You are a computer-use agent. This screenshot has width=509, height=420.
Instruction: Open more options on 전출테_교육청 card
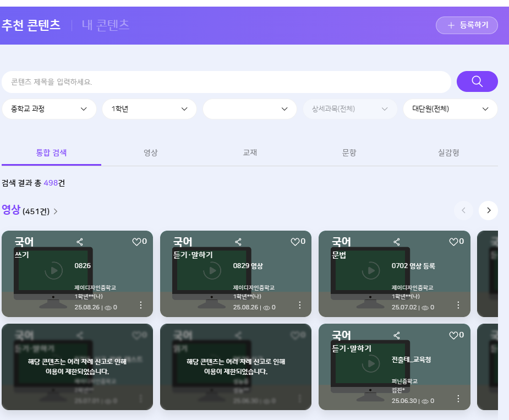click(458, 399)
